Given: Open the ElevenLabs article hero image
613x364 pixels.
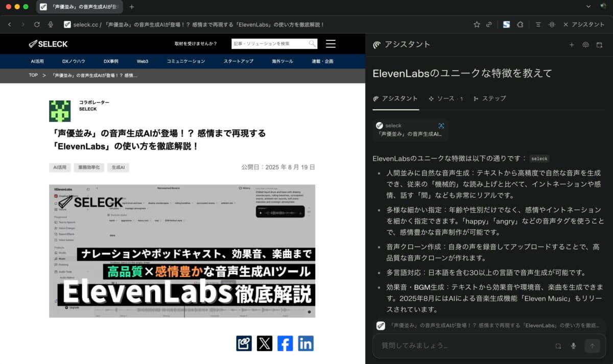Looking at the screenshot, I should [x=182, y=251].
